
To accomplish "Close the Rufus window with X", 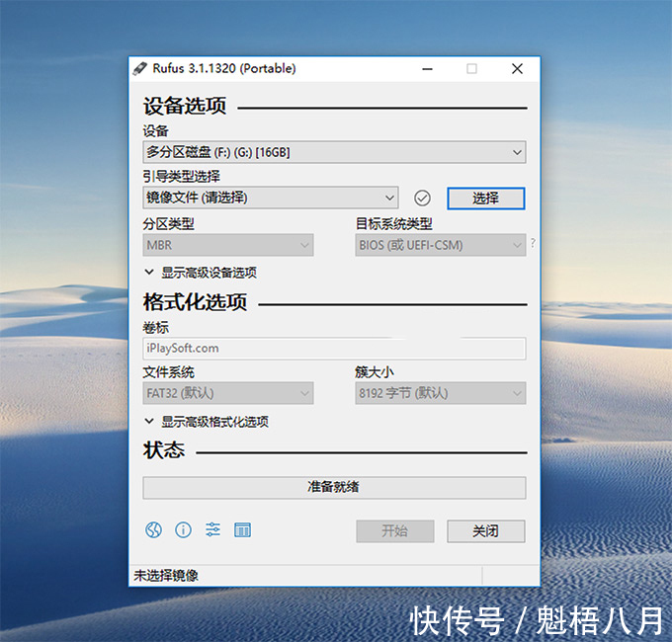I will click(517, 69).
